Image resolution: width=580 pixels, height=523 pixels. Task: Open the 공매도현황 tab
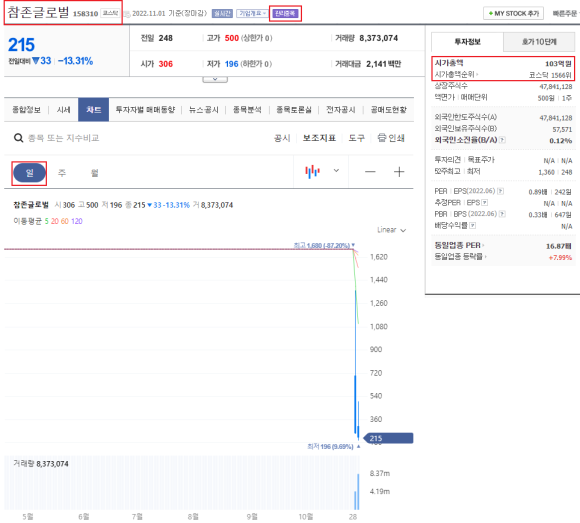coord(388,109)
